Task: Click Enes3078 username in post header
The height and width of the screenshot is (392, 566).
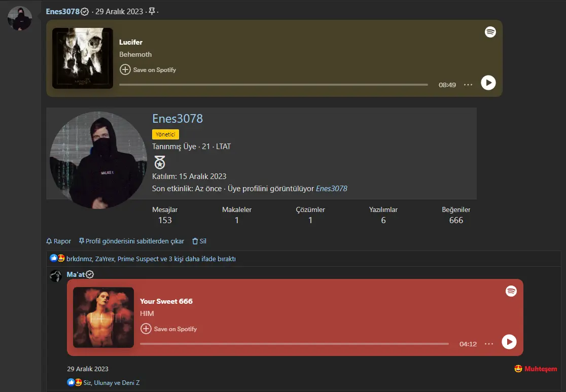Action: [x=62, y=12]
